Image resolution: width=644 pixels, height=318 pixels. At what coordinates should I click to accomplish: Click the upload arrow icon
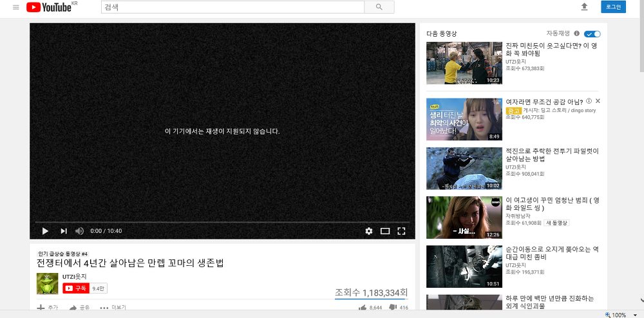[x=584, y=7]
